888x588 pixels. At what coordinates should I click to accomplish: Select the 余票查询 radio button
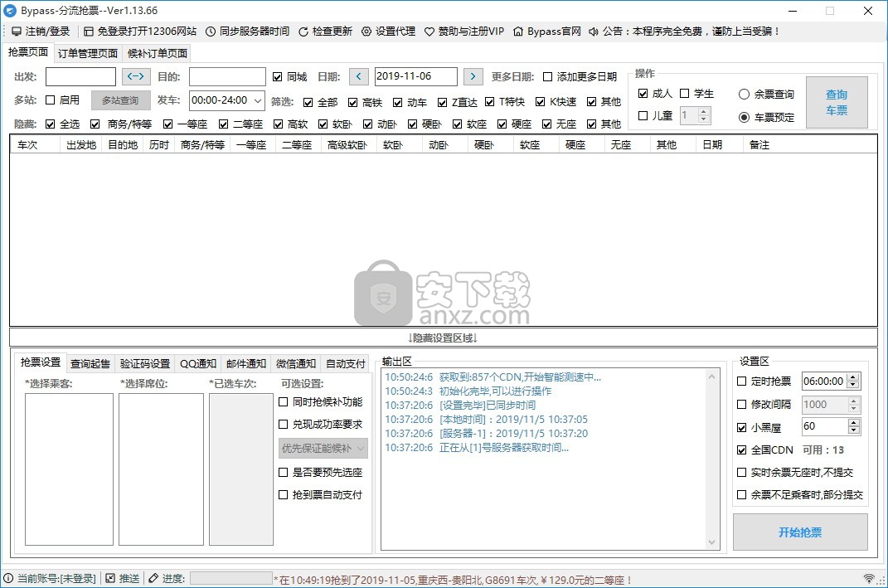click(745, 95)
